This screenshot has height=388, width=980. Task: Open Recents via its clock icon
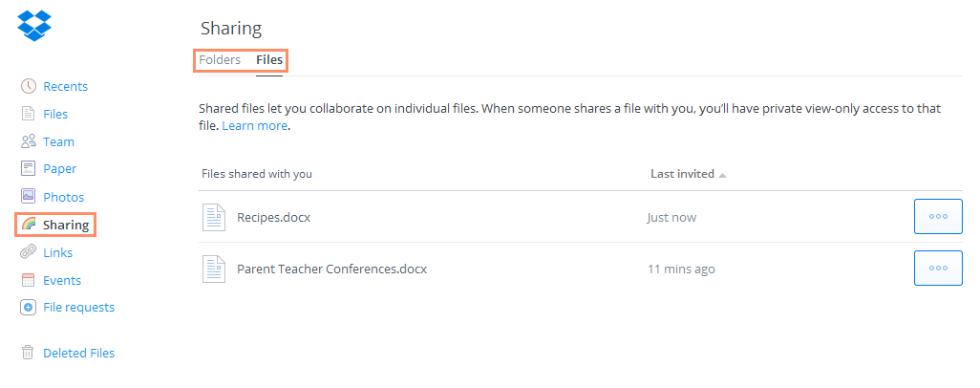point(29,86)
